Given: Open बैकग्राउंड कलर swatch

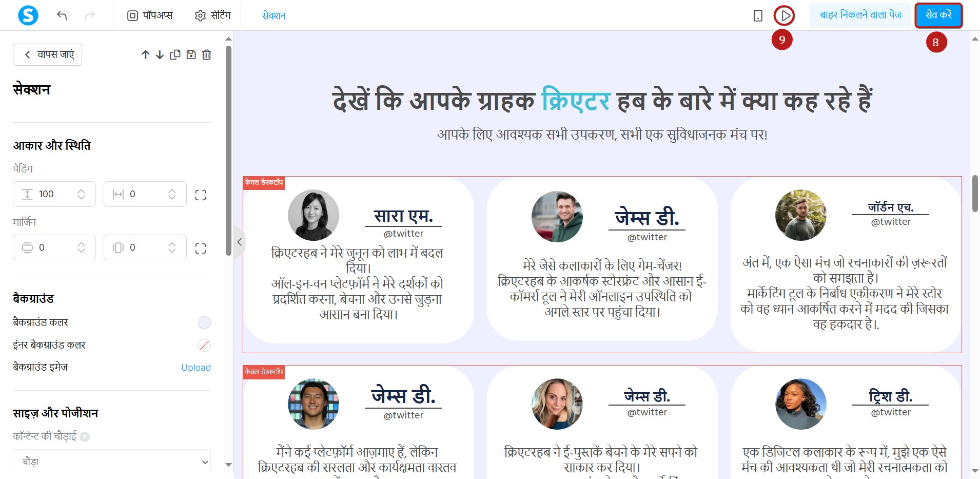Looking at the screenshot, I should point(204,322).
